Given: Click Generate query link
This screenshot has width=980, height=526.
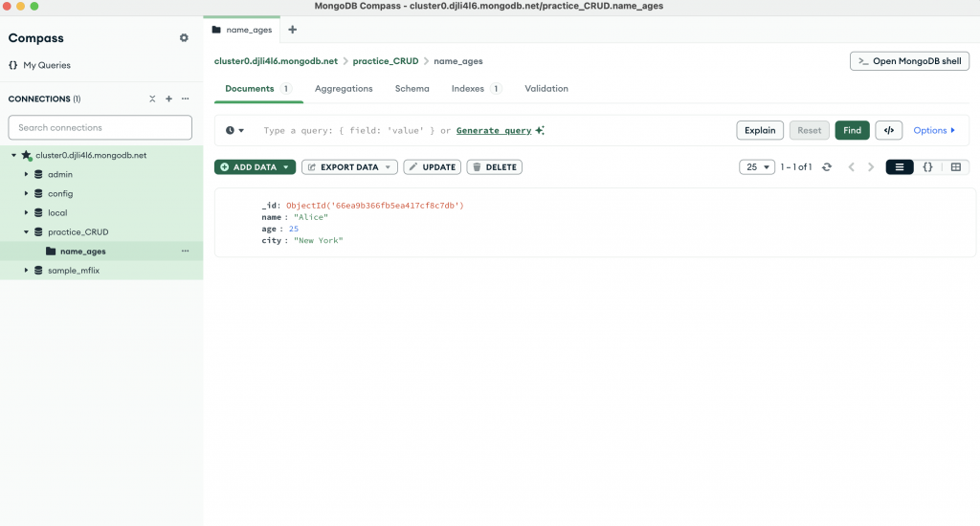Looking at the screenshot, I should point(494,130).
